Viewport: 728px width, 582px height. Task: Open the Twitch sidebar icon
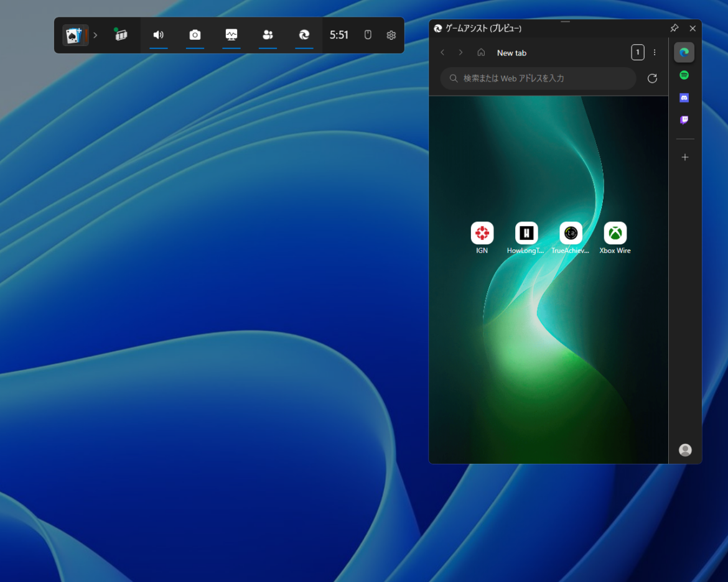[684, 120]
